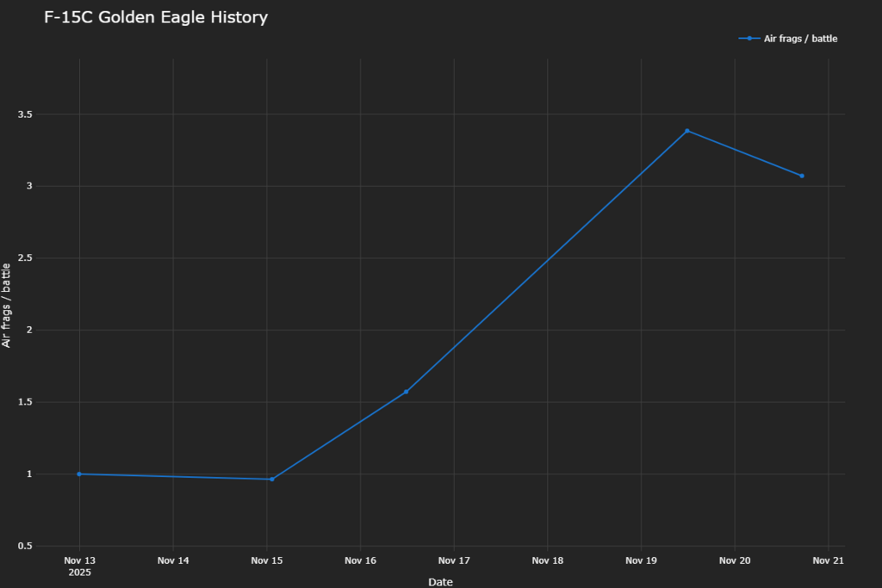Screen dimensions: 882x588
Task: Click the 'F-15C Golden Eagle History' chart title
Action: point(156,17)
